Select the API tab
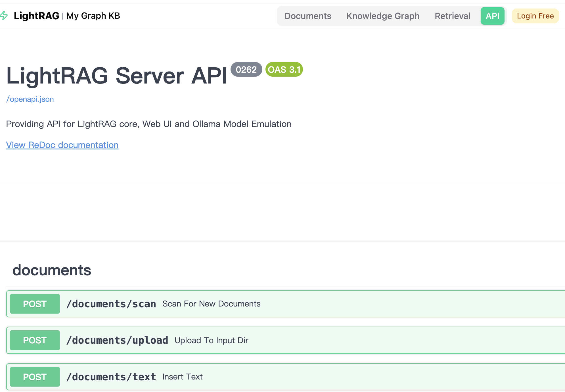The height and width of the screenshot is (392, 565). 492,16
